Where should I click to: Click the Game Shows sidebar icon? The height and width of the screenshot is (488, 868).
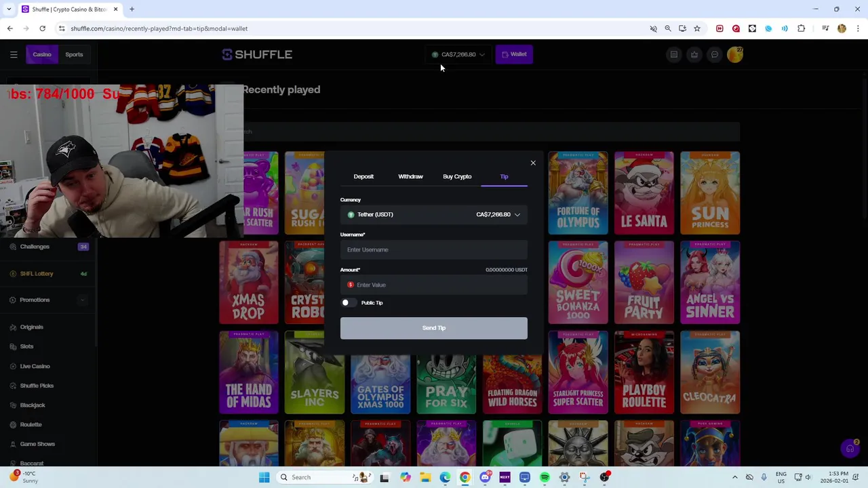(13, 444)
